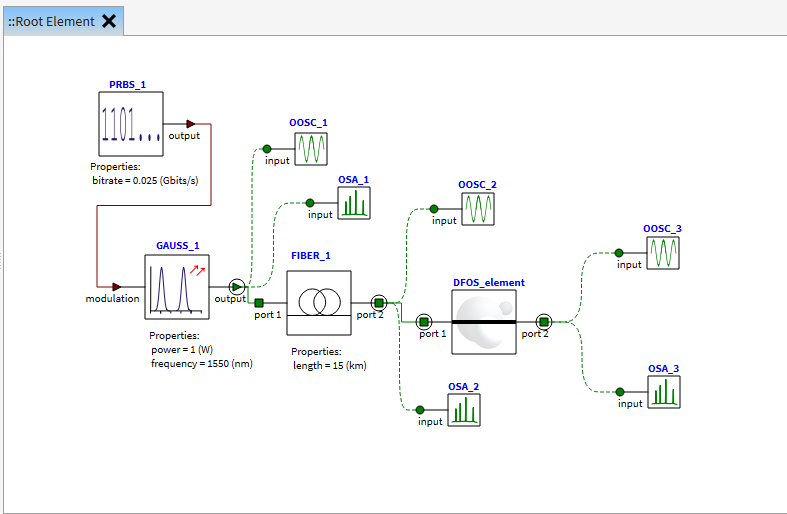Click the OOSC_2 input port dot
This screenshot has height=514, width=787.
pos(434,209)
